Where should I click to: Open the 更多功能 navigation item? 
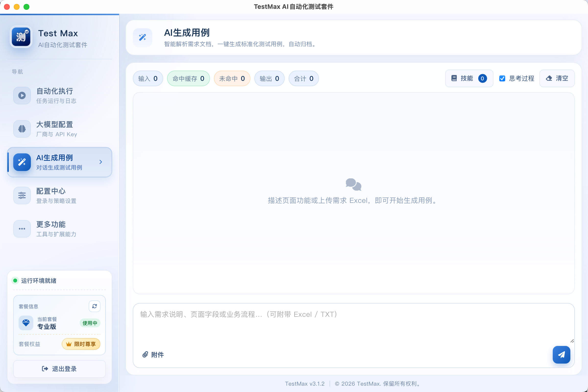click(60, 229)
